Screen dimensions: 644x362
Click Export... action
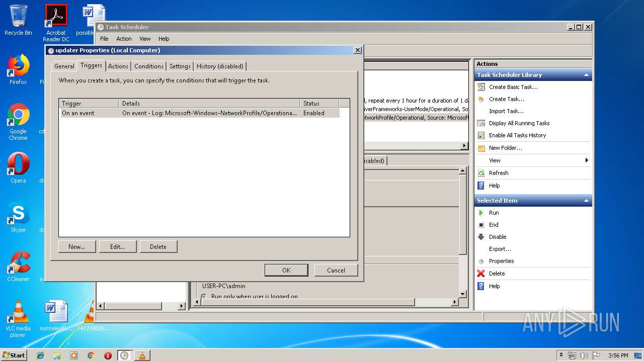[500, 249]
